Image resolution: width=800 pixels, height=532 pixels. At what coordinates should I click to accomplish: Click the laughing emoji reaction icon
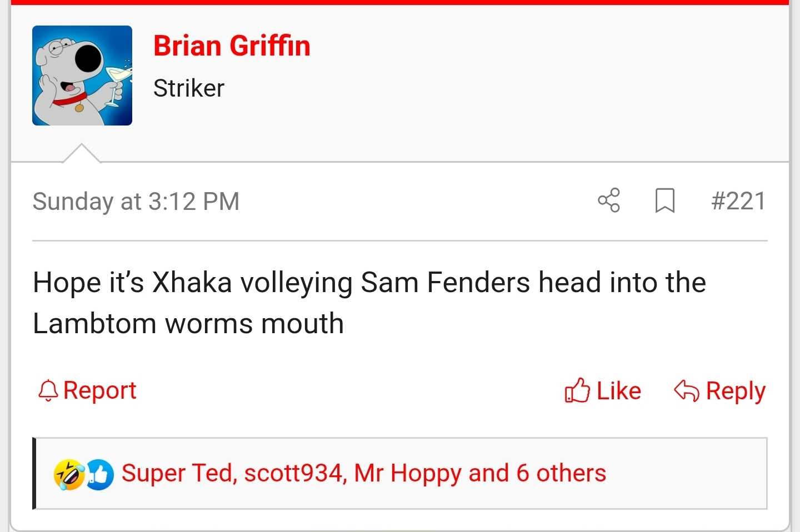68,475
